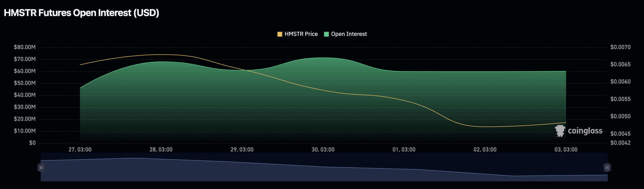Click the $60.00M left axis label
The width and height of the screenshot is (644, 189).
point(25,71)
